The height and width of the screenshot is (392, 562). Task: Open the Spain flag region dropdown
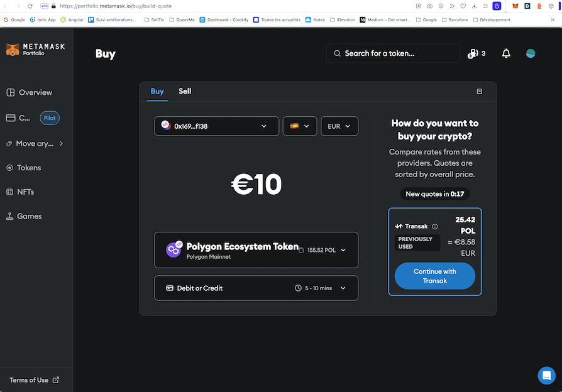tap(299, 126)
